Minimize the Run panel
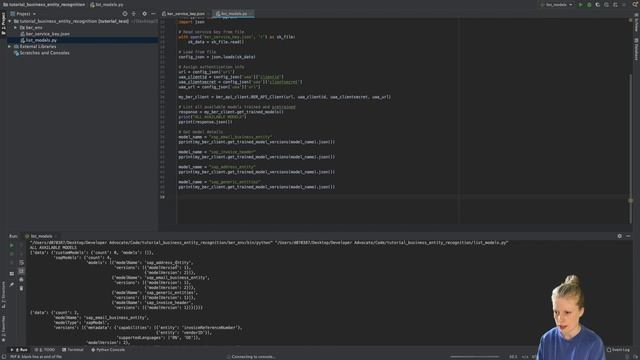640x360 pixels. [628, 236]
